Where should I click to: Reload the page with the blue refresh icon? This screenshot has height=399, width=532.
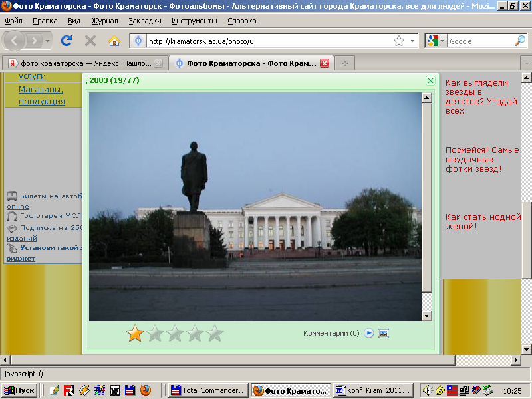(x=66, y=41)
